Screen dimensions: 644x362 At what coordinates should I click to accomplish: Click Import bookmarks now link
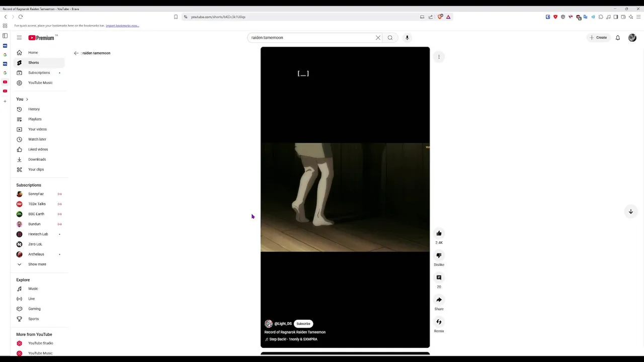[x=122, y=26]
